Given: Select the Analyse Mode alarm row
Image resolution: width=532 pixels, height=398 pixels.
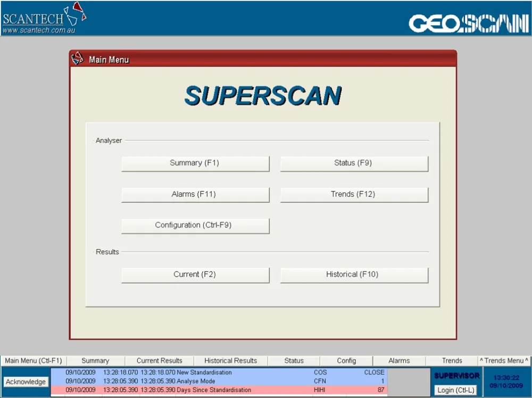Looking at the screenshot, I should 219,381.
